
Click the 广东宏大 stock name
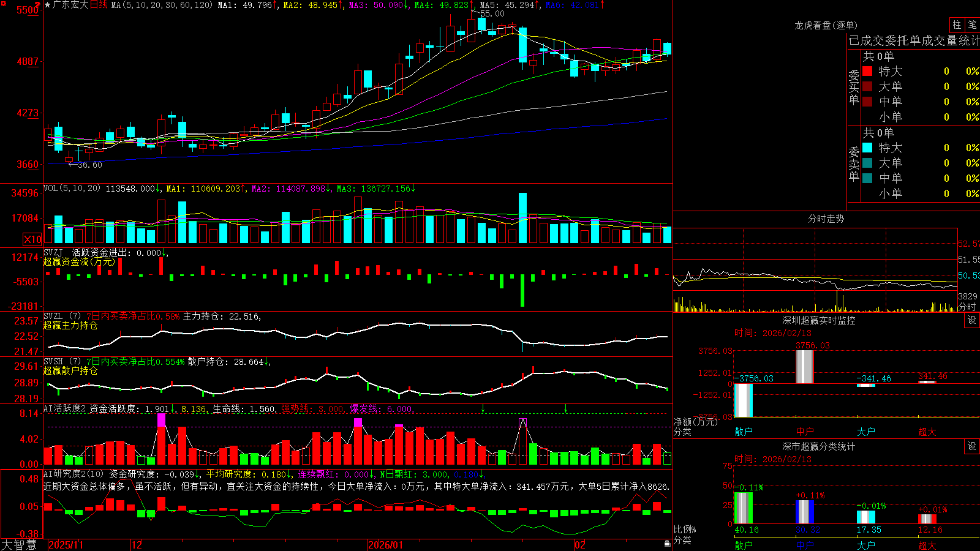coord(70,5)
